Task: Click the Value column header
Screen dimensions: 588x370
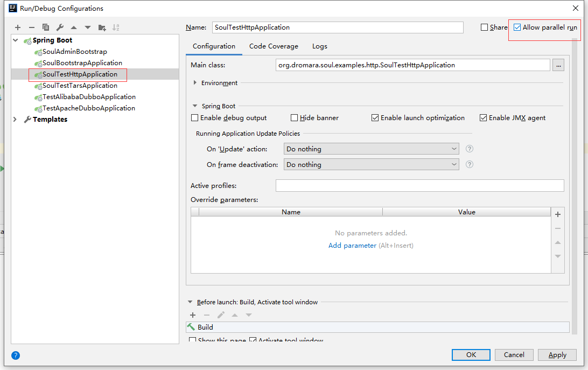Action: coord(466,212)
